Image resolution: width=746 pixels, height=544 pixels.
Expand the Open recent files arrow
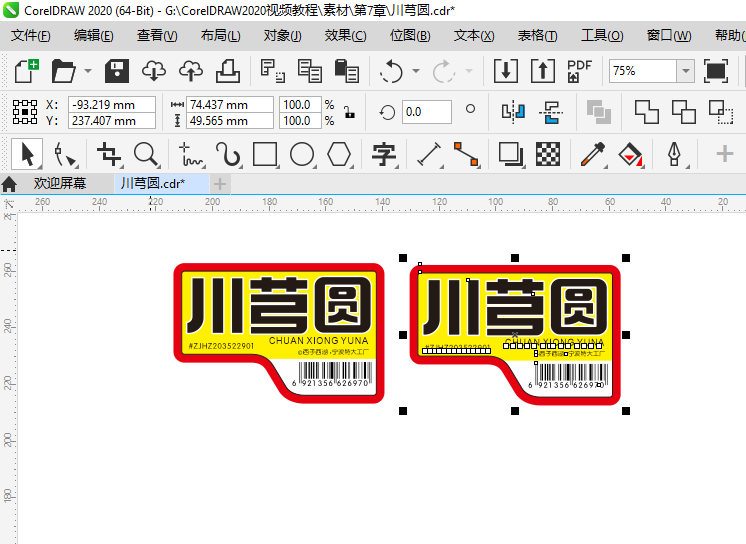(88, 71)
